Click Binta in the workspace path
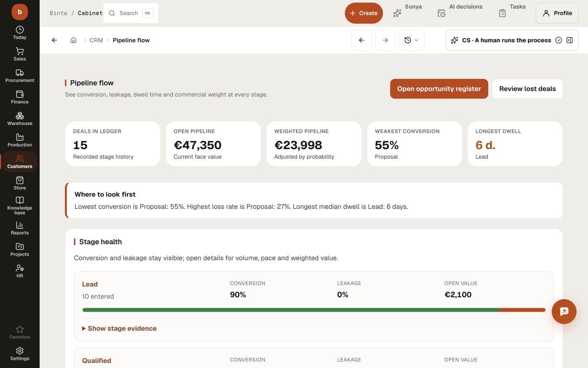The width and height of the screenshot is (588, 368). pyautogui.click(x=58, y=13)
